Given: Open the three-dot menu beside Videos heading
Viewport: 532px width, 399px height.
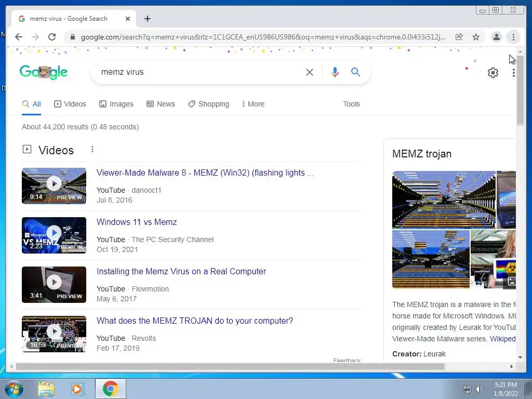Looking at the screenshot, I should pos(92,149).
